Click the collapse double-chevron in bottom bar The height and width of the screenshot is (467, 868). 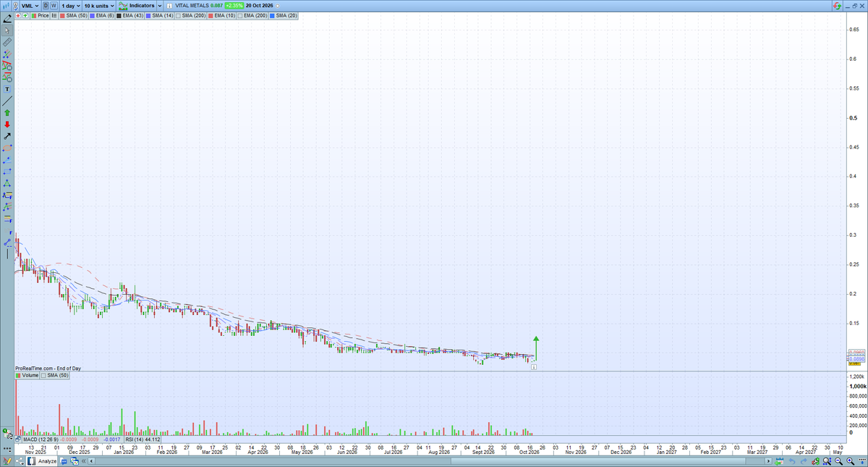pyautogui.click(x=83, y=462)
